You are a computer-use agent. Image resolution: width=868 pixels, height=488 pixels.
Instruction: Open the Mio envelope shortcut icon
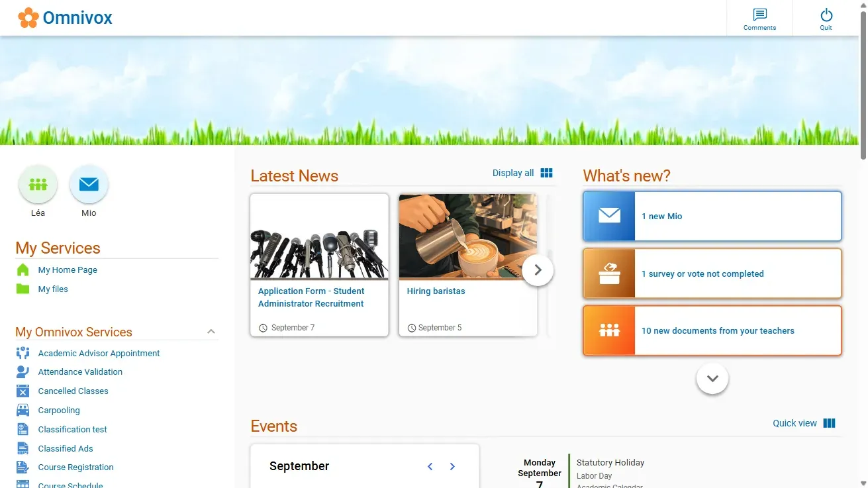coord(89,184)
